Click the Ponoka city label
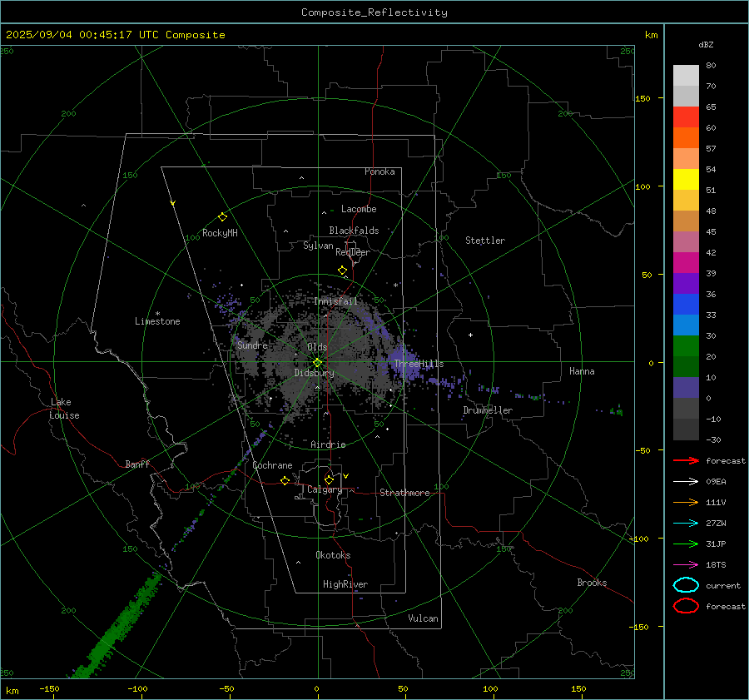Screen dimensions: 749x700 [379, 171]
